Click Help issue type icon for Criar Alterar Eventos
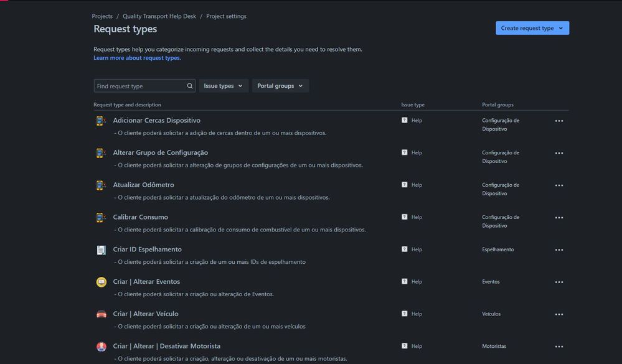This screenshot has height=364, width=622. coord(404,281)
